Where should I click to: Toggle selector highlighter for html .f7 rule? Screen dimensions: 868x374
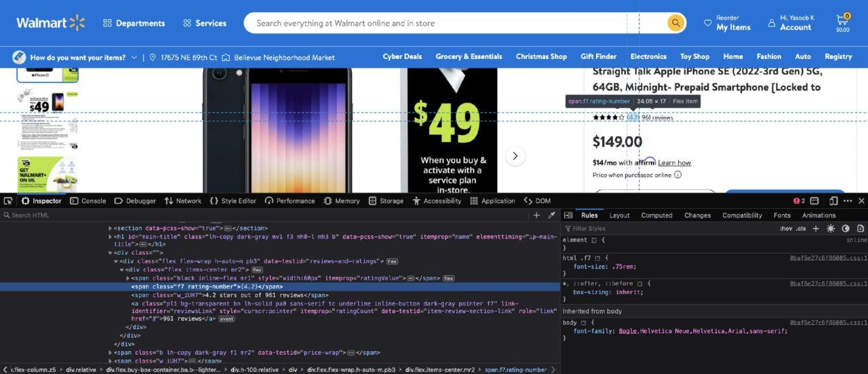point(598,258)
